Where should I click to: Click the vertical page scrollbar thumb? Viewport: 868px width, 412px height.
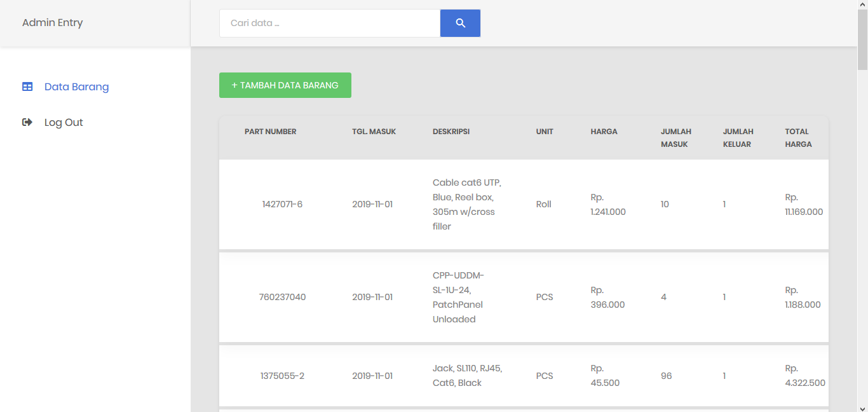[x=862, y=39]
